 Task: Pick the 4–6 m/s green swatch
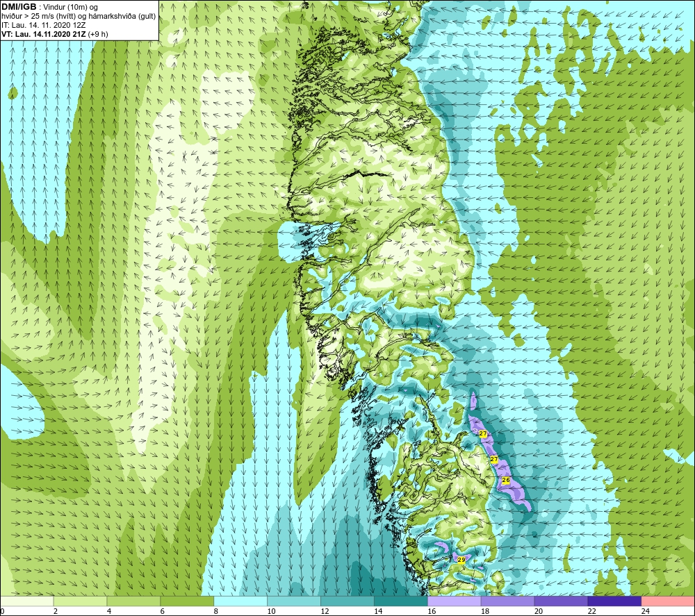click(x=133, y=601)
